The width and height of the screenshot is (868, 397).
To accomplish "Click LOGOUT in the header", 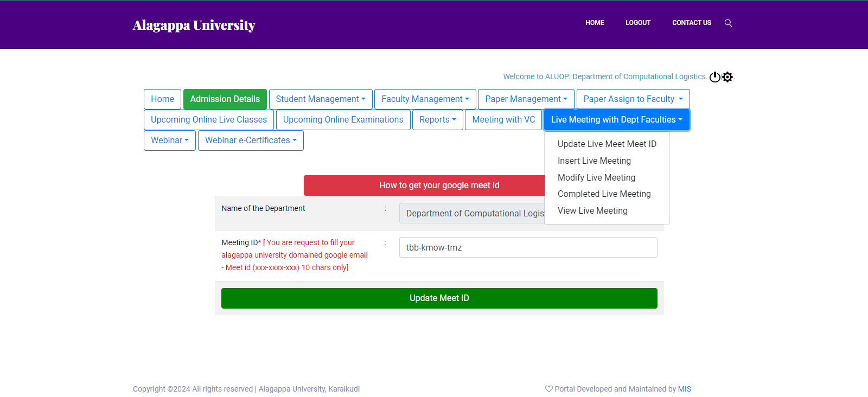I will tap(638, 23).
